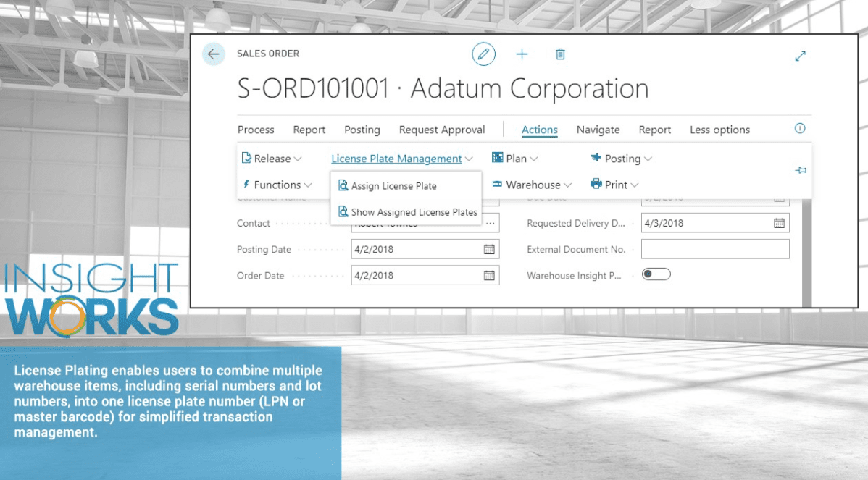Click the Order Date field
868x480 pixels.
point(425,275)
